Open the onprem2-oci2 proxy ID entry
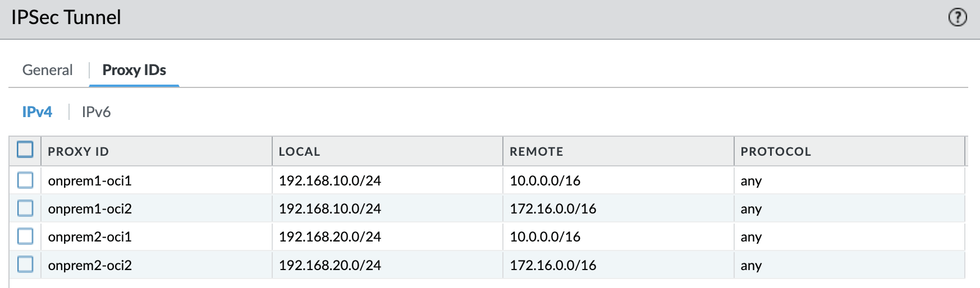Viewport: 980px width, 288px height. pos(90,266)
